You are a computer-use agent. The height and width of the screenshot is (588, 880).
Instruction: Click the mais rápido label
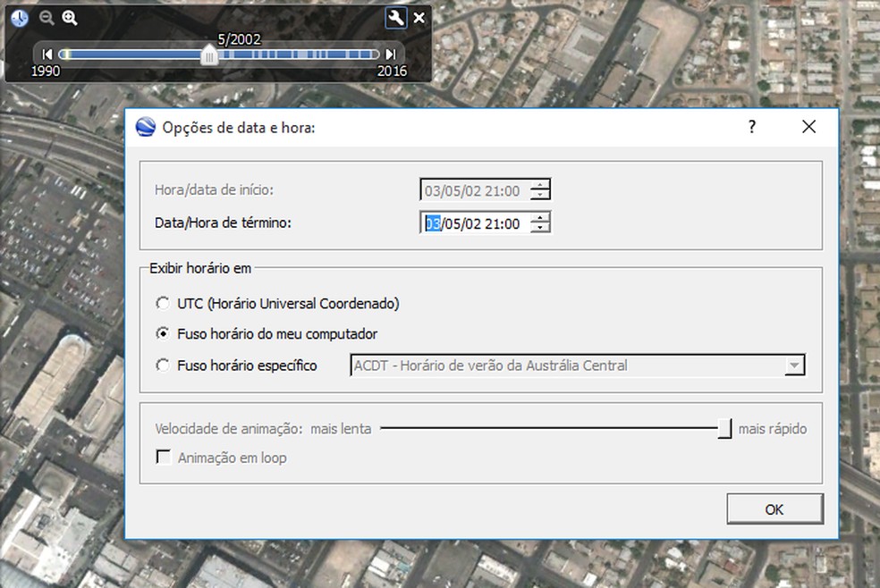coord(773,429)
